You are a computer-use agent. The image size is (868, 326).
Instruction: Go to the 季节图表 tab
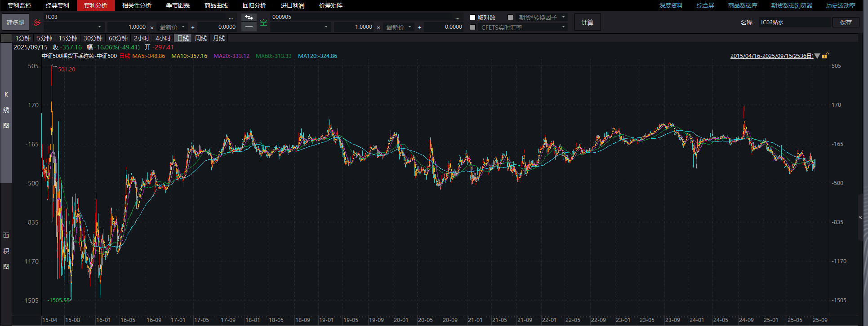(178, 5)
